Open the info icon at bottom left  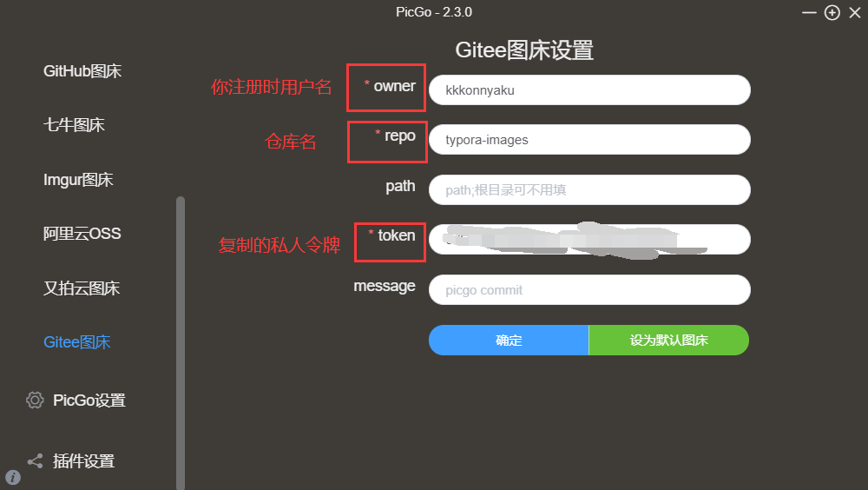(x=13, y=477)
